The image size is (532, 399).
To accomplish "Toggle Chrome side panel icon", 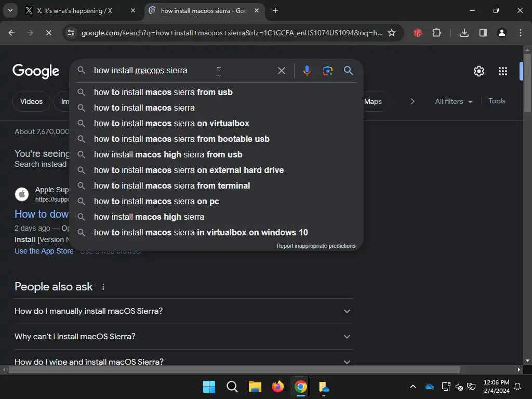I will click(x=483, y=33).
